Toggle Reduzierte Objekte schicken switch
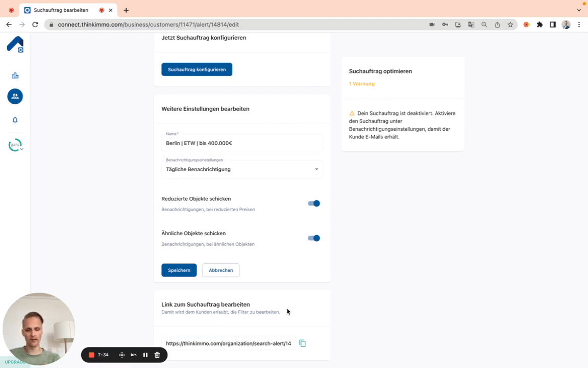Screen dimensions: 588x368 (313, 203)
